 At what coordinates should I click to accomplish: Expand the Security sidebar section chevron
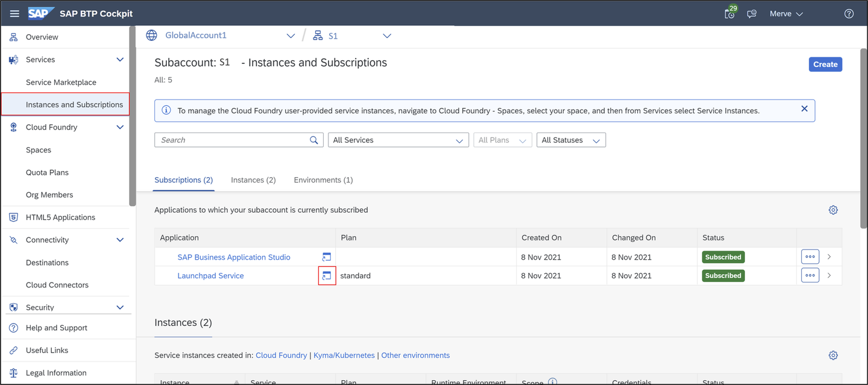tap(120, 307)
